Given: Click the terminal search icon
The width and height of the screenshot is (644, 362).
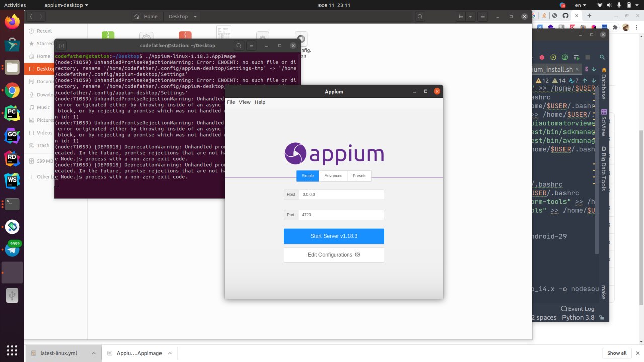Looking at the screenshot, I should pos(239,46).
